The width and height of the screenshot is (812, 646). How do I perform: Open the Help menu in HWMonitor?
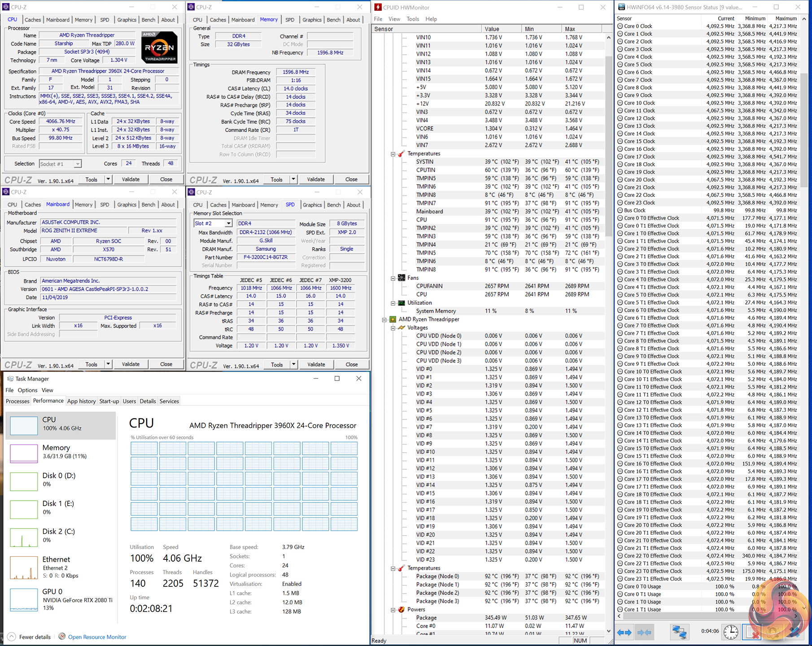[431, 19]
